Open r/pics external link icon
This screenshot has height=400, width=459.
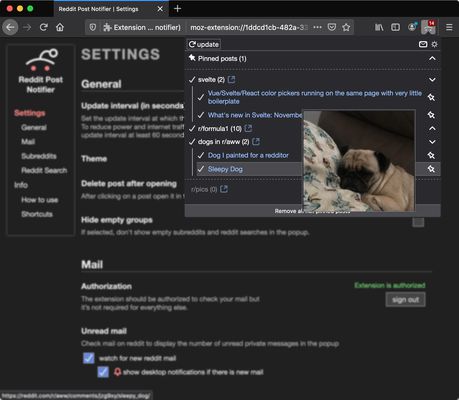coord(224,189)
